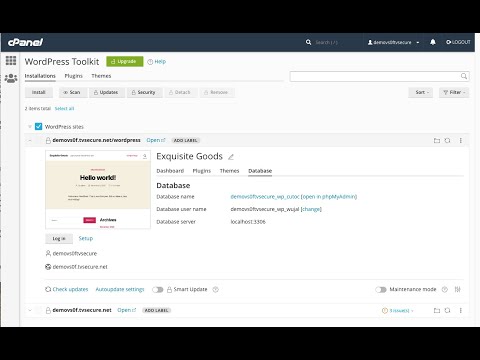Click Open link for demovs0f.tvsecure.net
The width and height of the screenshot is (480, 360).
click(x=126, y=310)
